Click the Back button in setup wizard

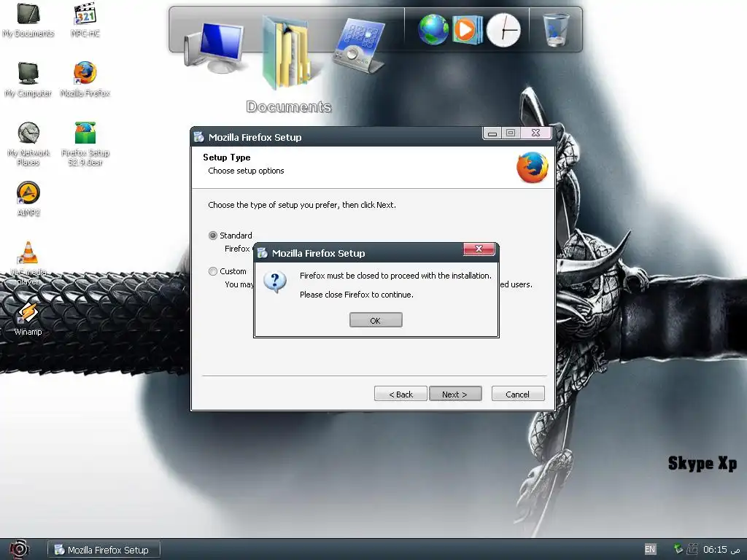[400, 394]
